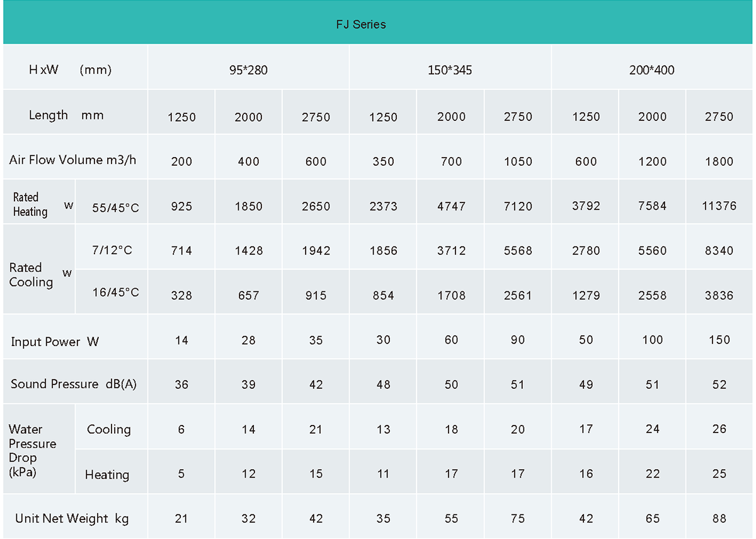Click the 7/12°C cooling condition cell
This screenshot has width=756, height=539.
(112, 250)
